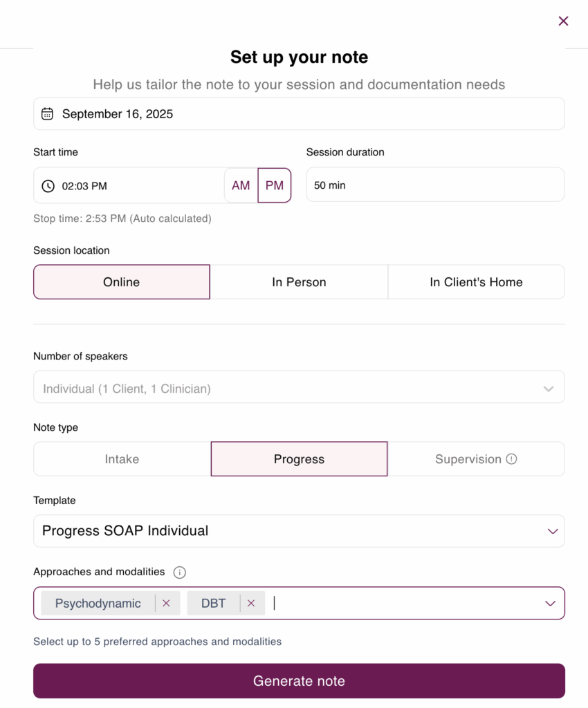Screen dimensions: 588x708
Task: Remove the Psychodynamic tag
Action: [166, 603]
